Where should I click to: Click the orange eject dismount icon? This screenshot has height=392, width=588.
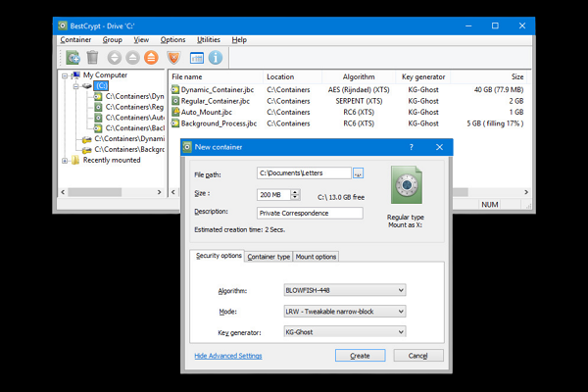[x=151, y=58]
